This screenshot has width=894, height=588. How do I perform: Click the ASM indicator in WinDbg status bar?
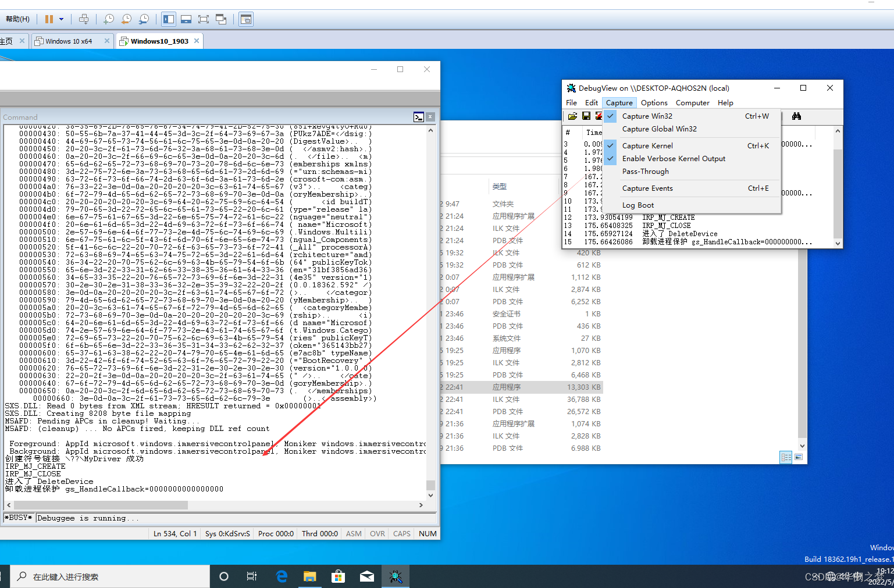tap(354, 533)
